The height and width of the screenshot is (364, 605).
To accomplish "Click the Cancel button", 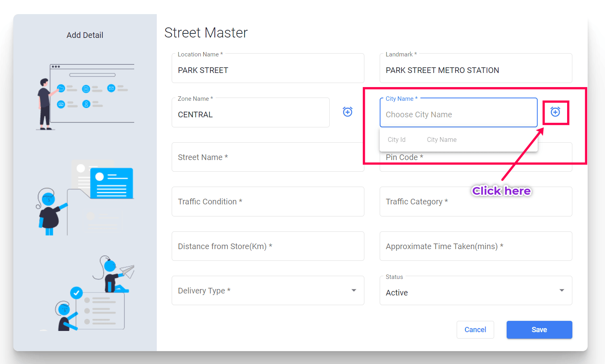I will pos(475,330).
